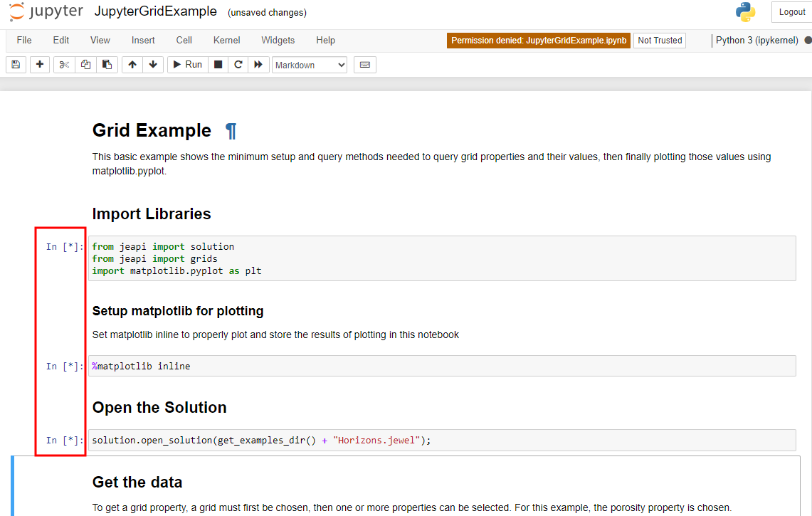Click the JupyterGridExample notebook title to rename

[x=155, y=12]
